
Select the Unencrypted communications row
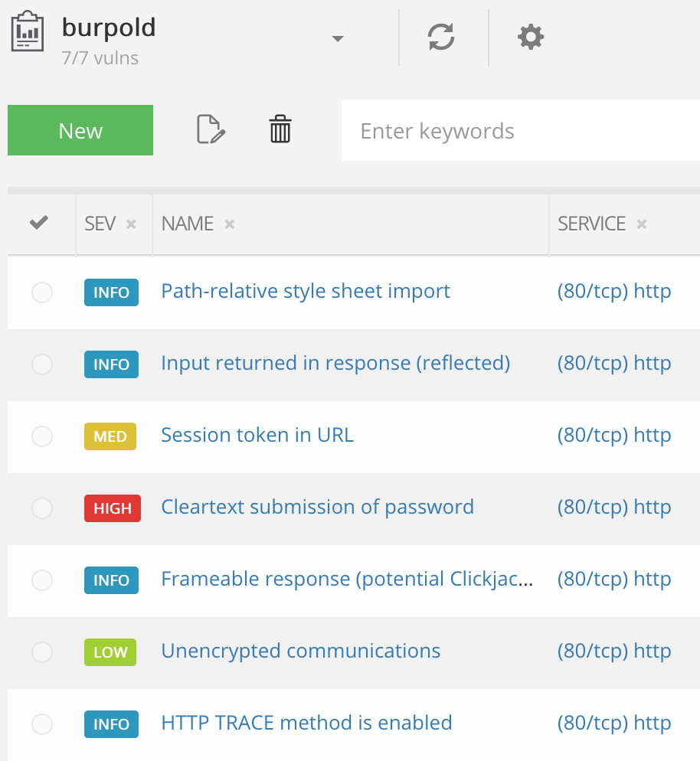tap(42, 652)
